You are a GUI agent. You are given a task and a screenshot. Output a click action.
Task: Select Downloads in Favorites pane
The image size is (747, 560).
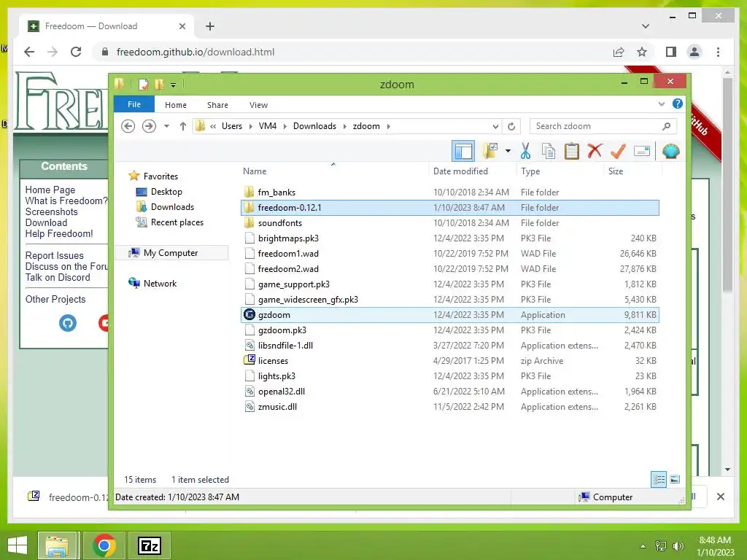[165, 207]
